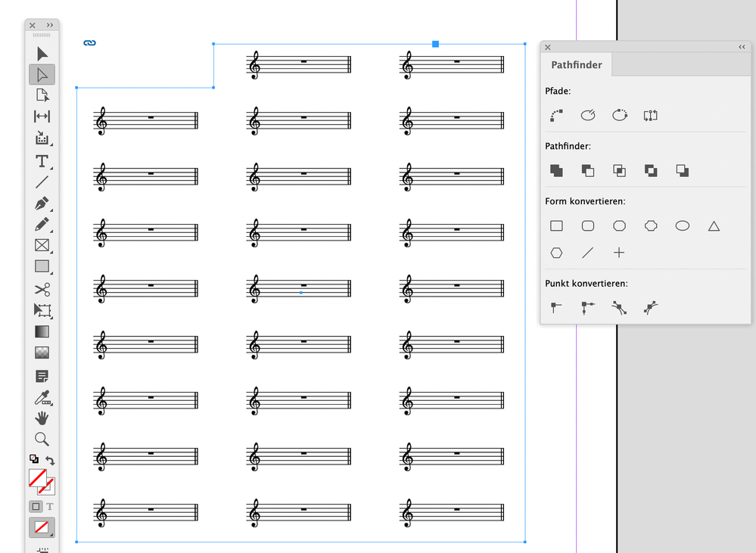756x553 pixels.
Task: Click the frame's blue center point
Action: (301, 293)
